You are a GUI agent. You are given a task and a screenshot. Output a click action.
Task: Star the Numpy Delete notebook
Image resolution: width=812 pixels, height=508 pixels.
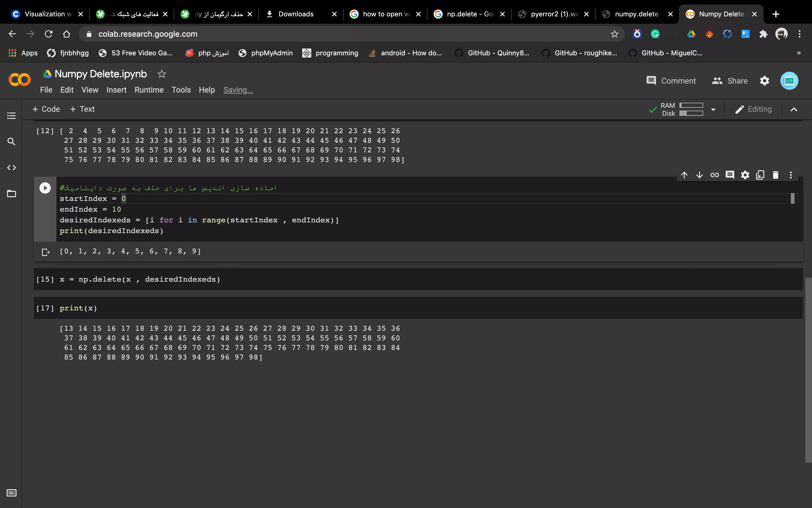(162, 74)
